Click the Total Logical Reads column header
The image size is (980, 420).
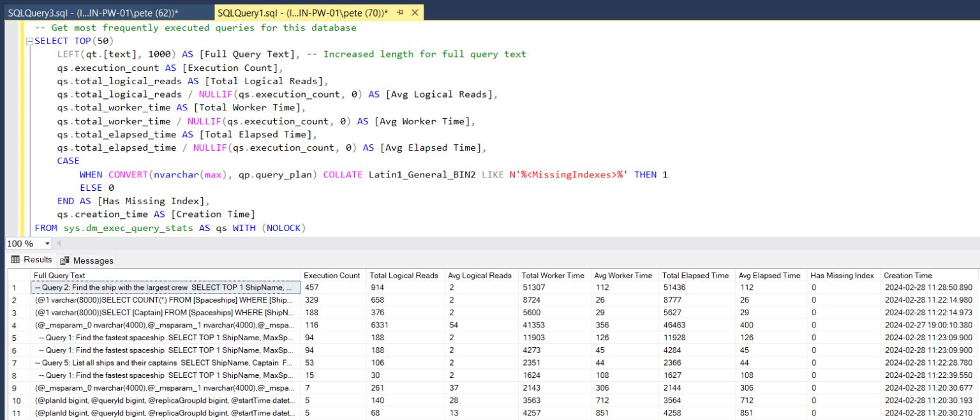click(405, 275)
